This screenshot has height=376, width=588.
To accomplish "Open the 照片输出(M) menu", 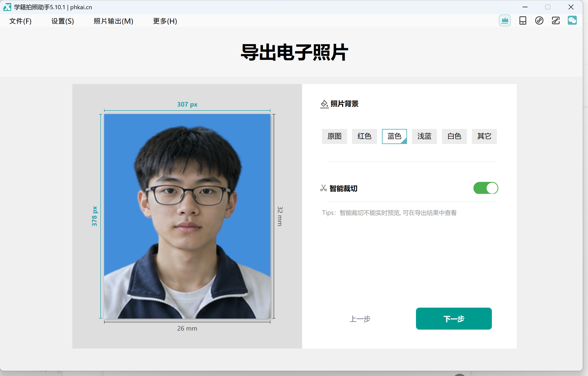I will [x=113, y=21].
